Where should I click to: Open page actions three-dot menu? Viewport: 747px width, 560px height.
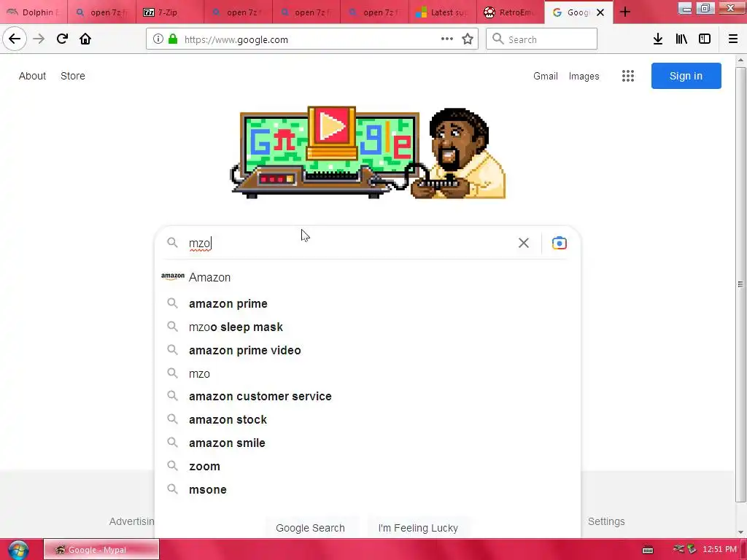point(447,39)
